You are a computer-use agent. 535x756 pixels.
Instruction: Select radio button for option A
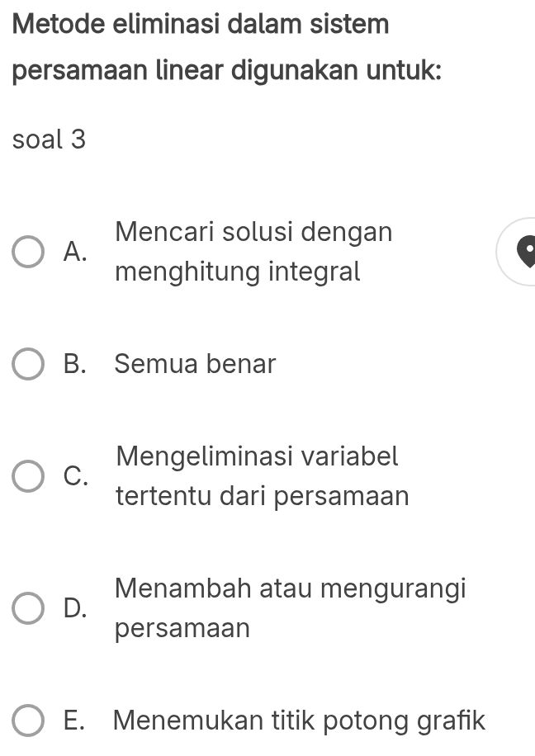[29, 251]
